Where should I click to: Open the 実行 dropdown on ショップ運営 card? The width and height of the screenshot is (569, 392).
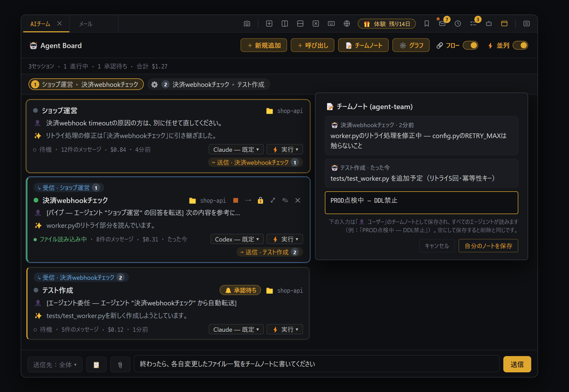285,149
